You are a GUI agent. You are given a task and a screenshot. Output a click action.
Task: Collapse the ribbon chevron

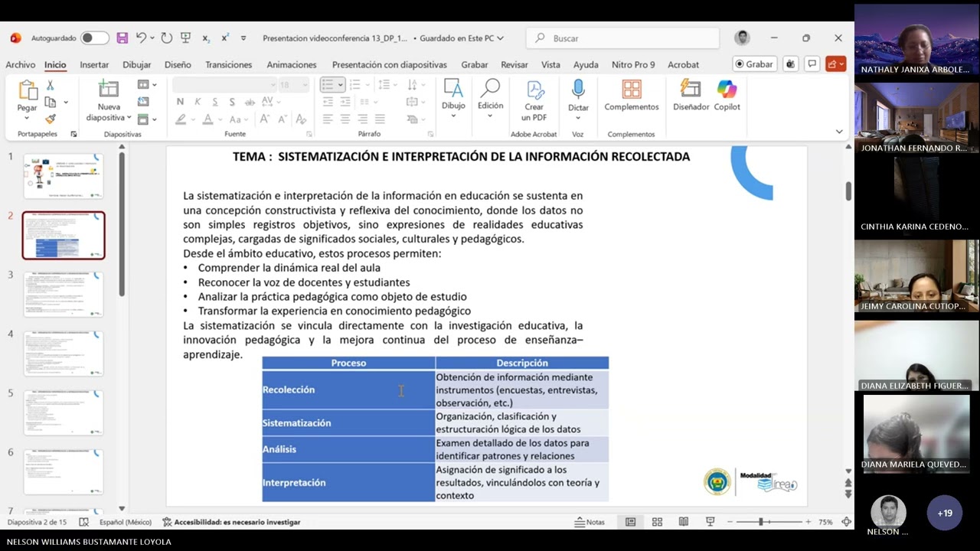click(839, 132)
